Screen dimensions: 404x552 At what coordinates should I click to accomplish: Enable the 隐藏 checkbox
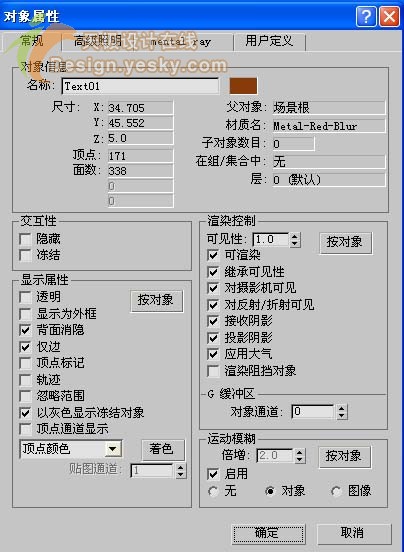point(26,239)
